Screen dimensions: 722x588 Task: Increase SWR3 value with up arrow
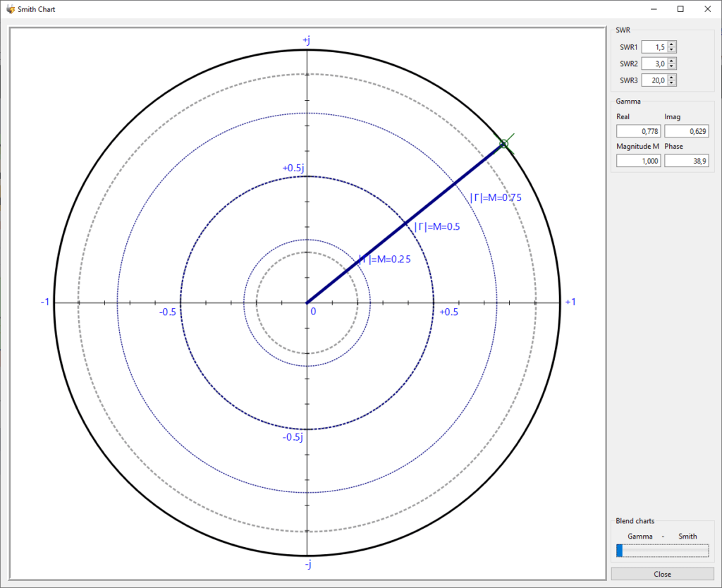point(671,78)
